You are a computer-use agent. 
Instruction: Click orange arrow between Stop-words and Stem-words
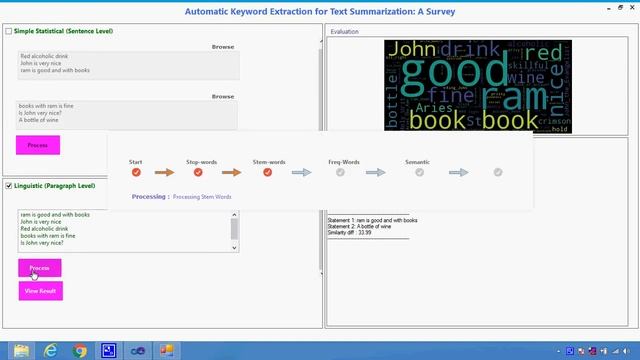(x=231, y=173)
